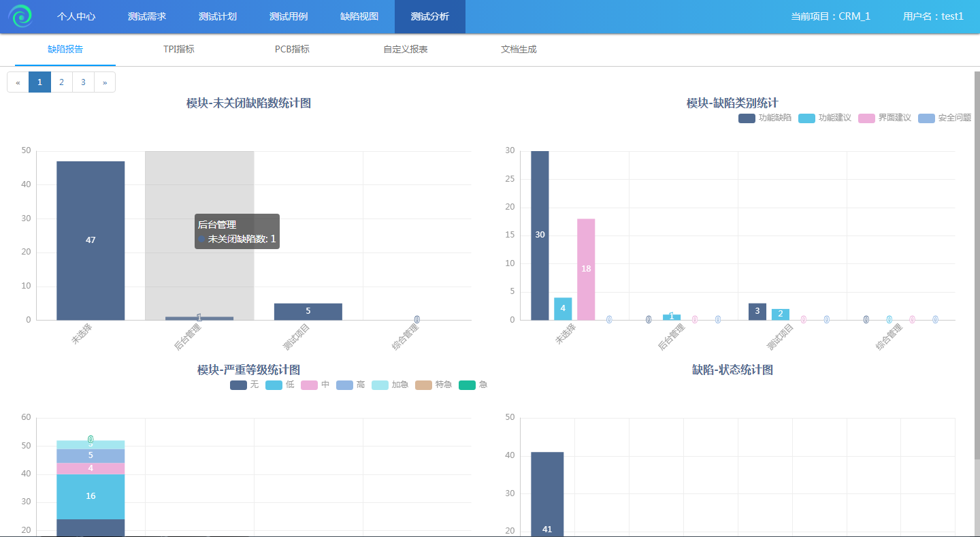Toggle 特急 severity legend swatch
Viewport: 980px width, 537px height.
point(423,385)
